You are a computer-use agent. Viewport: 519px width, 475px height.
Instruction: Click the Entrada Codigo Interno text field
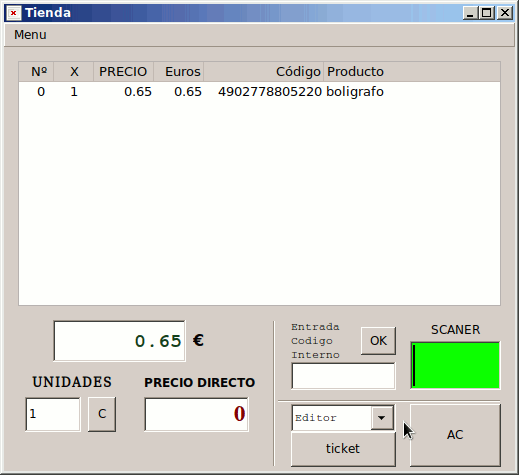pyautogui.click(x=343, y=376)
